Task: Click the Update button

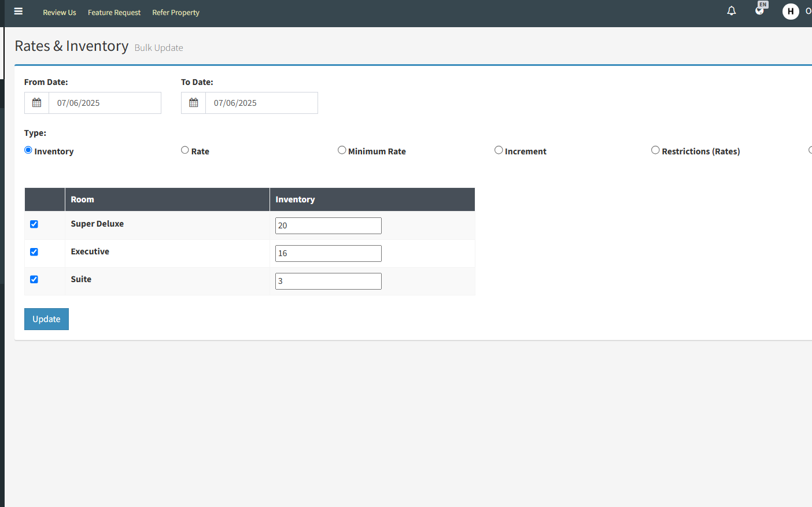Action: (x=46, y=319)
